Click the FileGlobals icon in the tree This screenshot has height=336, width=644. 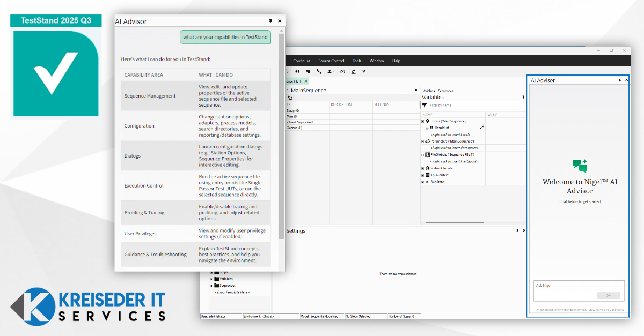[428, 155]
